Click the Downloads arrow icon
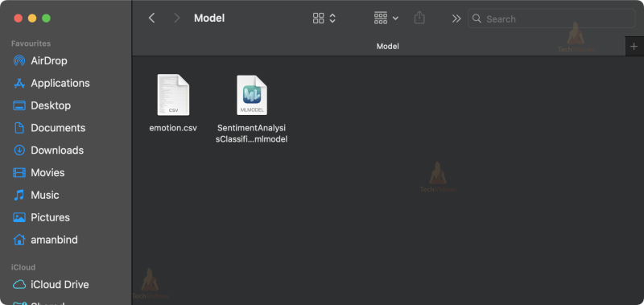This screenshot has width=644, height=305. [x=19, y=150]
